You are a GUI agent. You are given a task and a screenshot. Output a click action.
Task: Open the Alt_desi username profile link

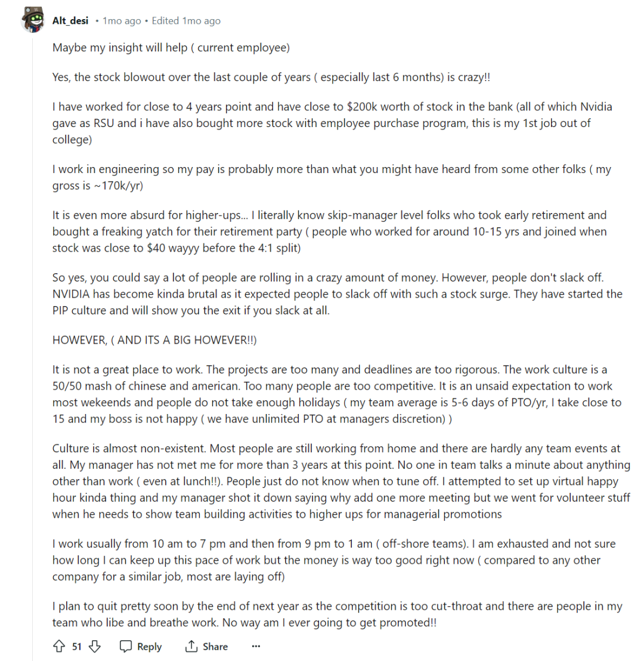pyautogui.click(x=70, y=21)
